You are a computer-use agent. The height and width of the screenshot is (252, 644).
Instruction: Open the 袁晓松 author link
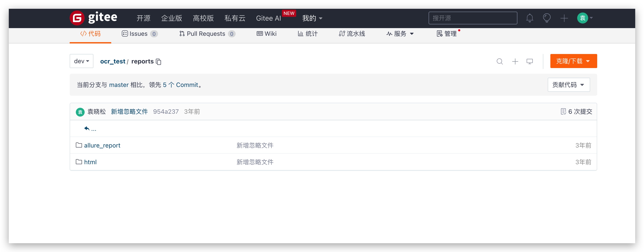[x=96, y=112]
